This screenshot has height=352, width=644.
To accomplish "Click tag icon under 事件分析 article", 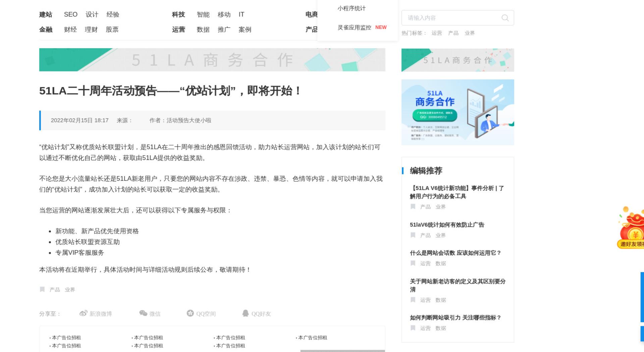I will coord(413,207).
